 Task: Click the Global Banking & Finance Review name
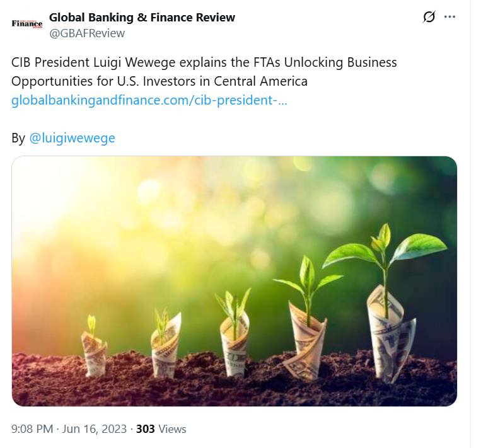(142, 17)
